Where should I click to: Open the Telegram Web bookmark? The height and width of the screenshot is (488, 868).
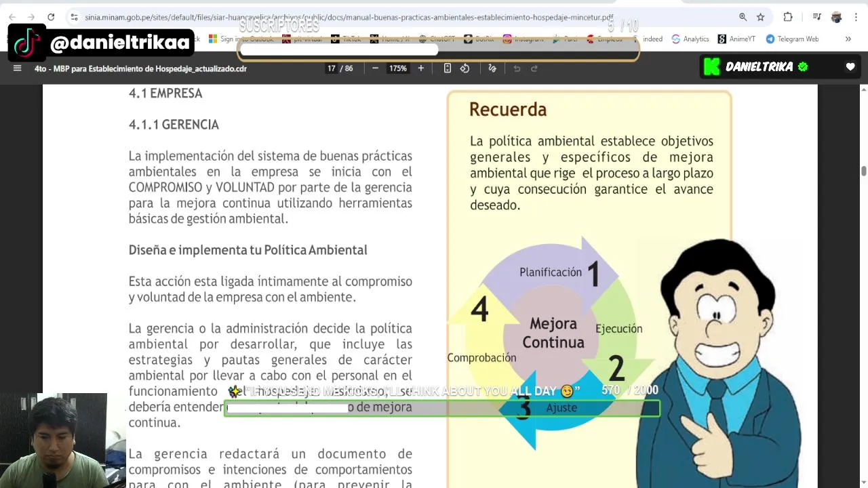tap(792, 39)
